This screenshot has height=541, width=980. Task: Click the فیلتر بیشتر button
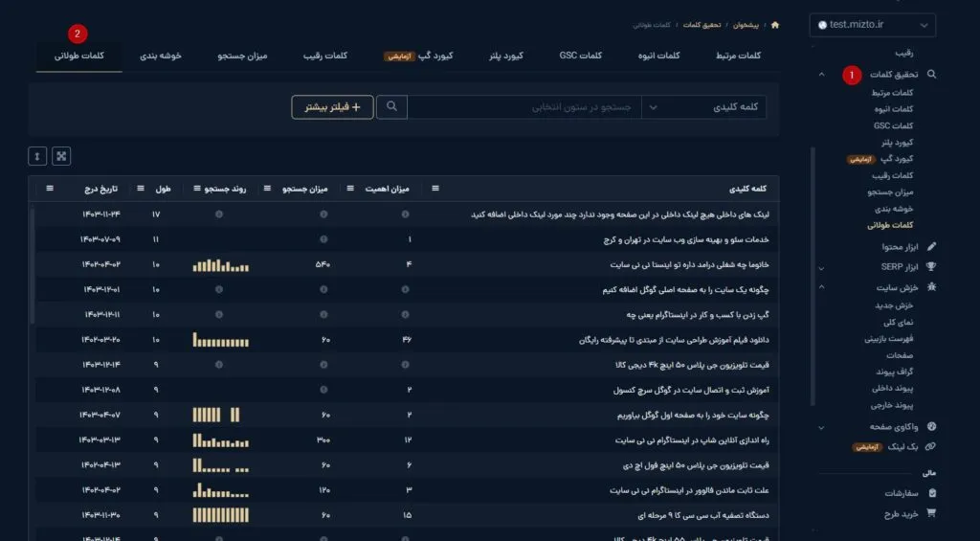(332, 107)
